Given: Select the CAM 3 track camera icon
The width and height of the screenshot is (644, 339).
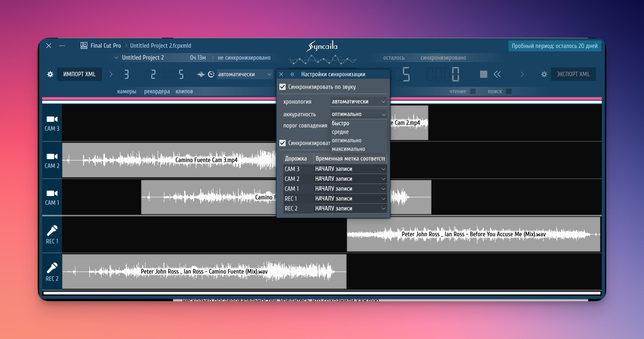Looking at the screenshot, I should coord(52,119).
